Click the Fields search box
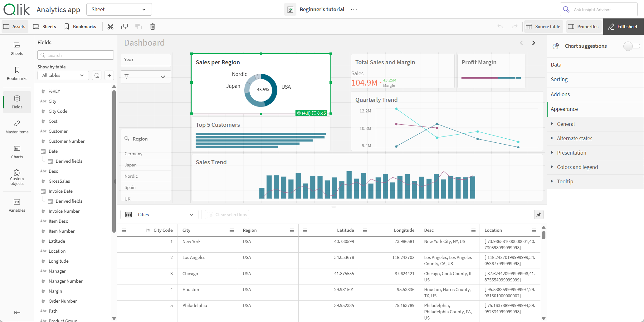The image size is (644, 322). click(76, 55)
